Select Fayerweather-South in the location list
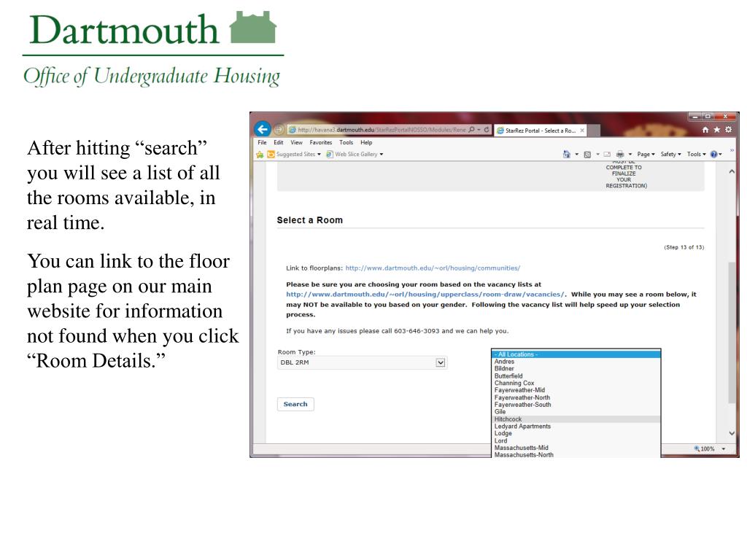Image resolution: width=747 pixels, height=560 pixels. (576, 405)
